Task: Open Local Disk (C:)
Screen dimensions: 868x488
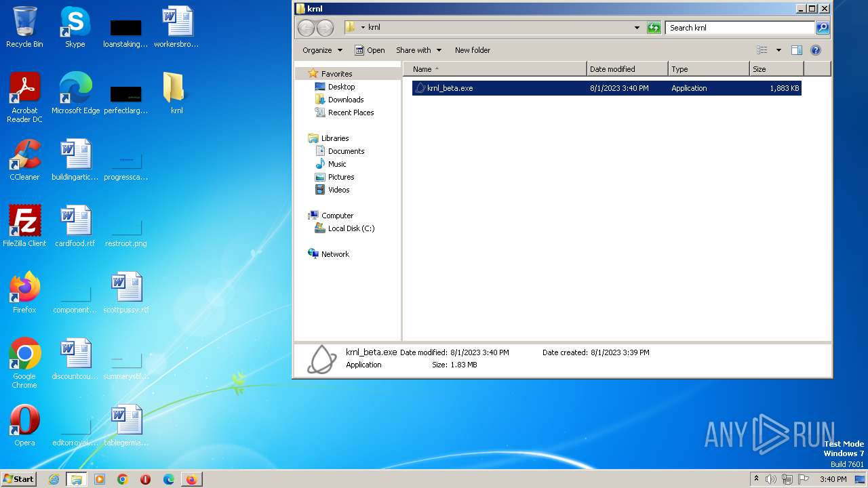Action: [351, 228]
